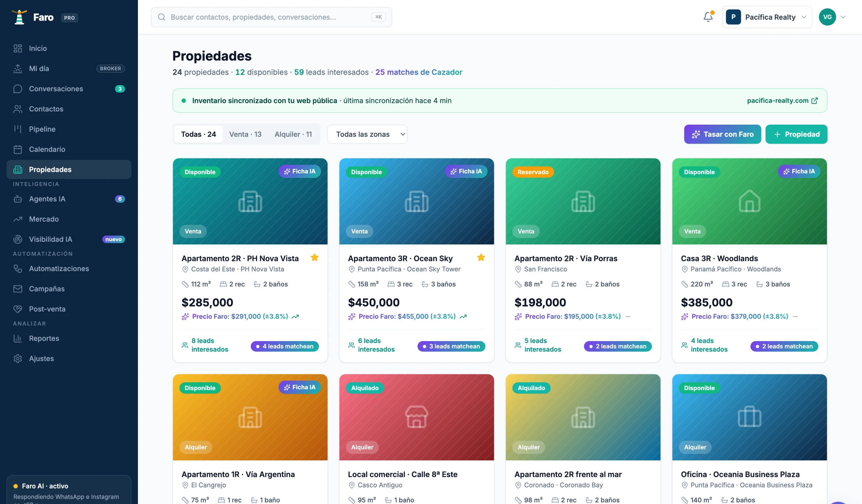Open Reportes section label in sidebar
862x504 pixels.
tap(44, 338)
